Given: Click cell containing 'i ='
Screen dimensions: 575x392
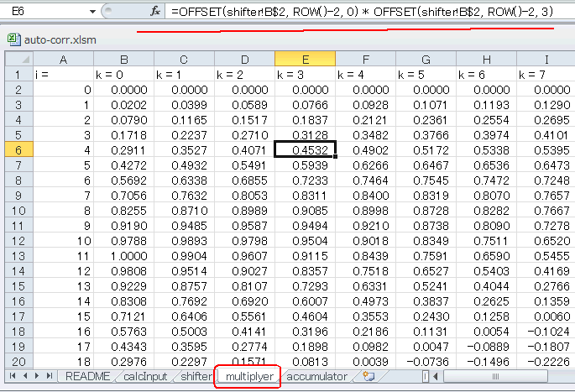Looking at the screenshot, I should coord(64,75).
